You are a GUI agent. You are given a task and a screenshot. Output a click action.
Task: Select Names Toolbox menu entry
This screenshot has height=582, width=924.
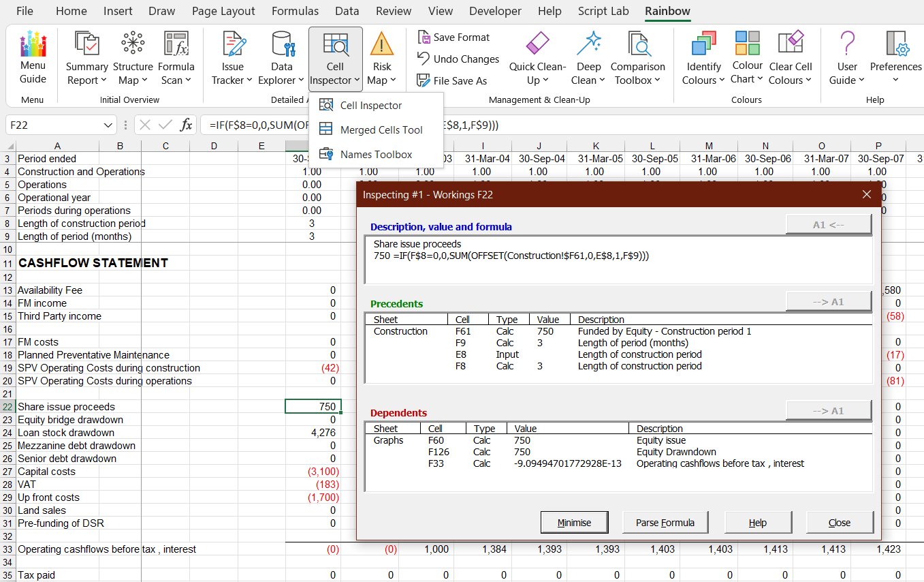[x=376, y=154]
